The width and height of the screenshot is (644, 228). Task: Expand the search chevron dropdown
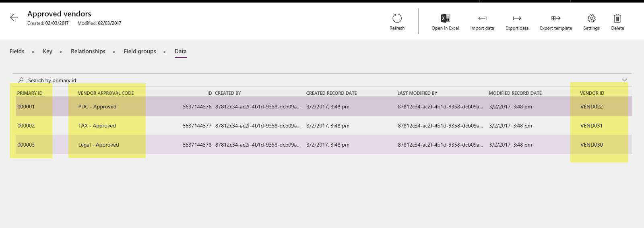[624, 80]
